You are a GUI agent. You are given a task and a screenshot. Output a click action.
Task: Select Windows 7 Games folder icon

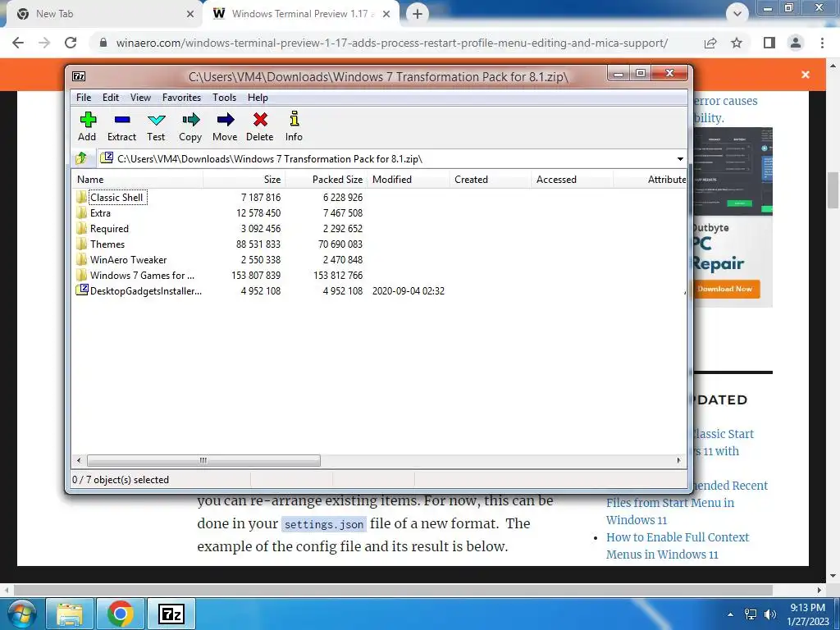pos(81,275)
